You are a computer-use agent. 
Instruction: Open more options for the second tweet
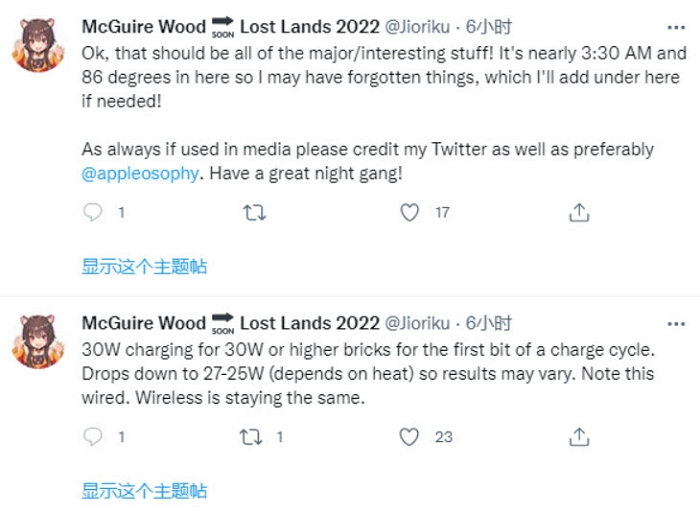point(676,323)
